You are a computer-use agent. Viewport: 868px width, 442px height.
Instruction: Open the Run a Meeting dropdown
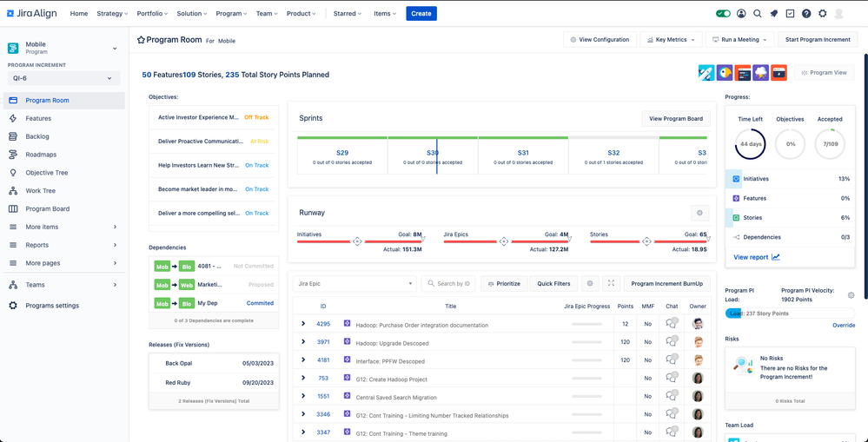[739, 40]
